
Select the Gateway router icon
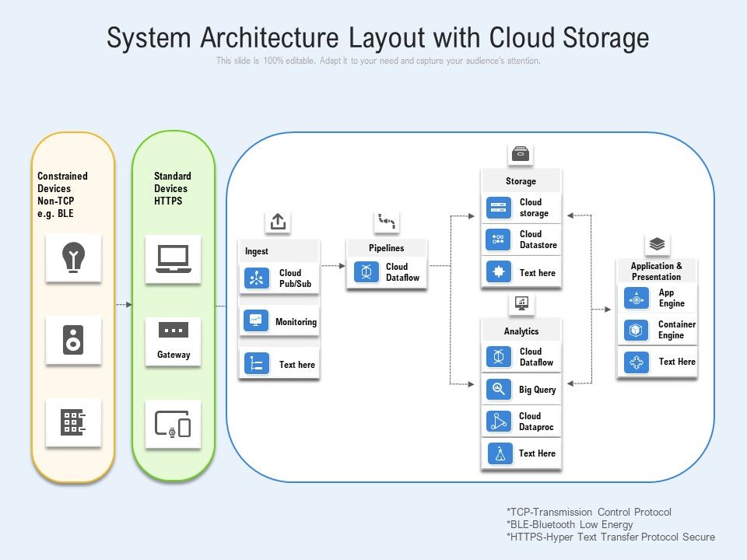point(174,330)
